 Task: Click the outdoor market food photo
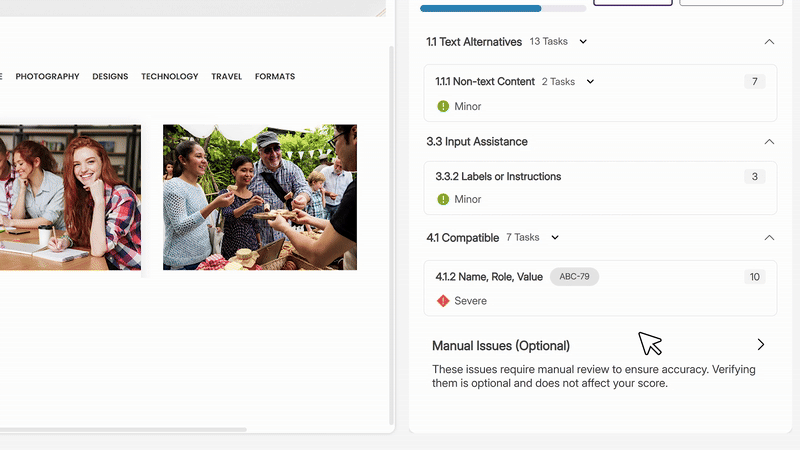(260, 197)
